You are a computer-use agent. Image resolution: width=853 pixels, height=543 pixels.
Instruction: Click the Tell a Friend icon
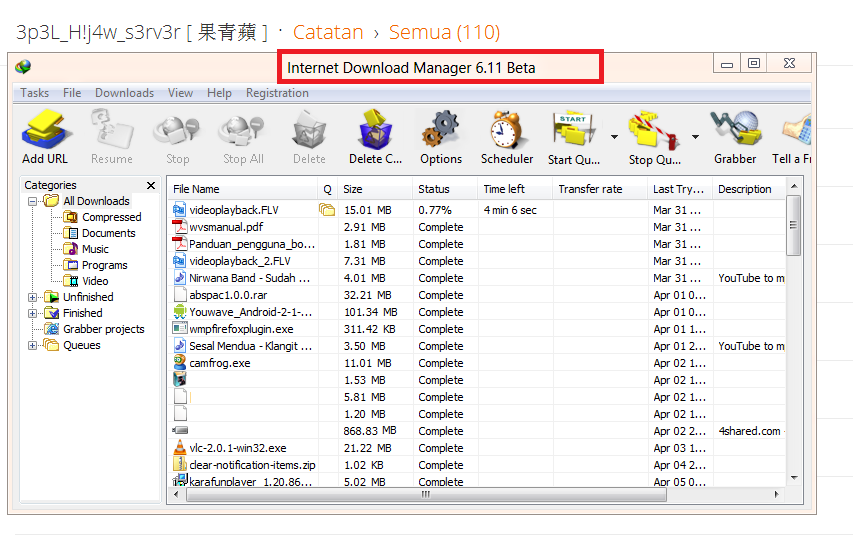pos(796,129)
